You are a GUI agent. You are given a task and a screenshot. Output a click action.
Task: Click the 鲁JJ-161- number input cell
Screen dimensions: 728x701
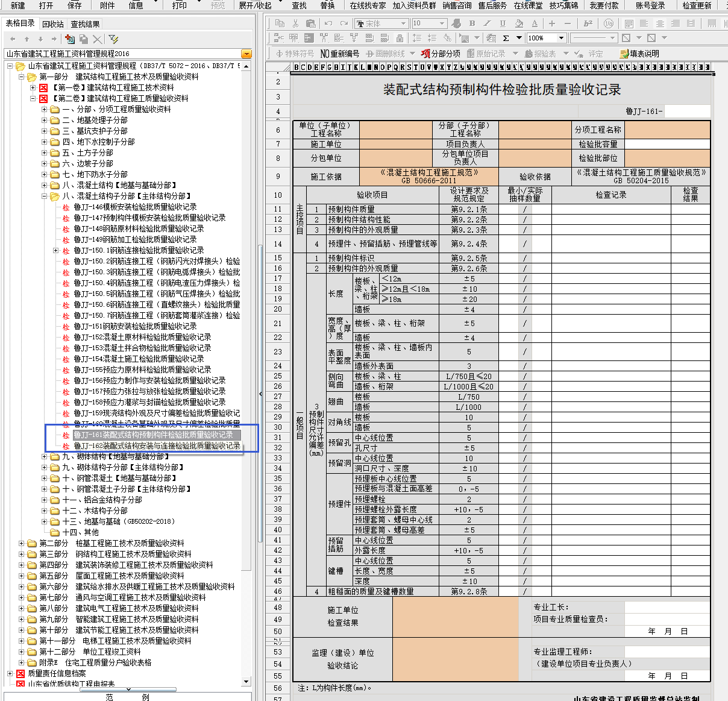click(x=688, y=111)
